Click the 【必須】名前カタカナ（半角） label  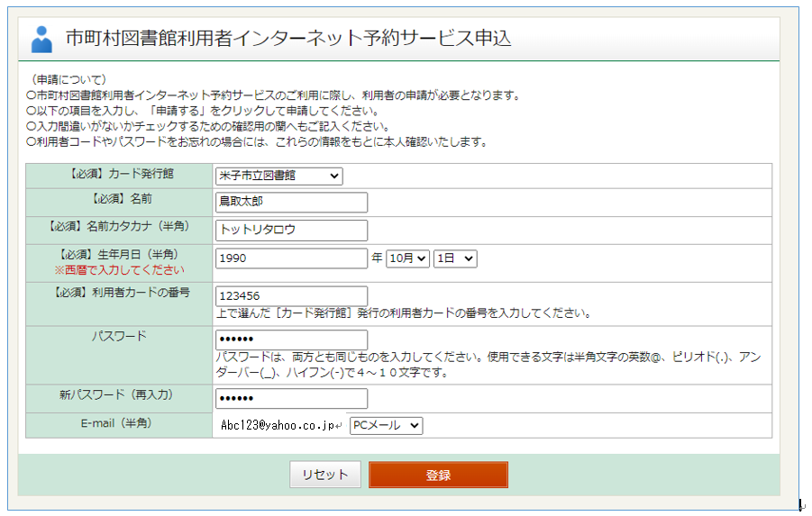point(119,227)
